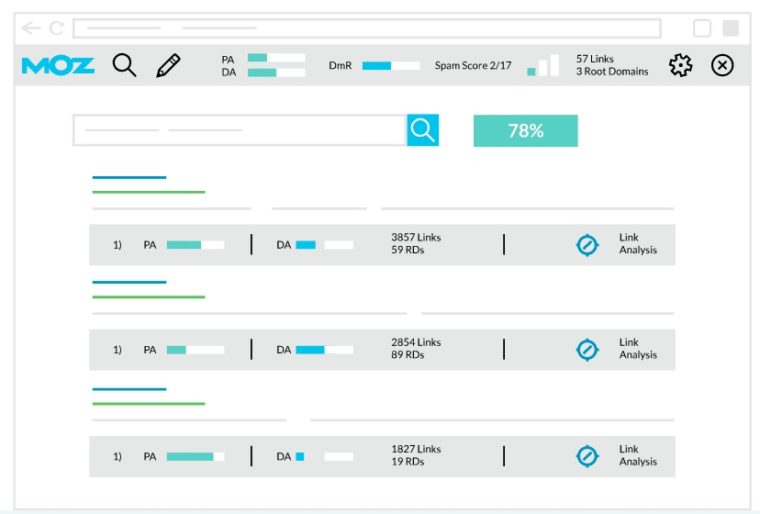Close the MozBar with the X icon

point(722,66)
